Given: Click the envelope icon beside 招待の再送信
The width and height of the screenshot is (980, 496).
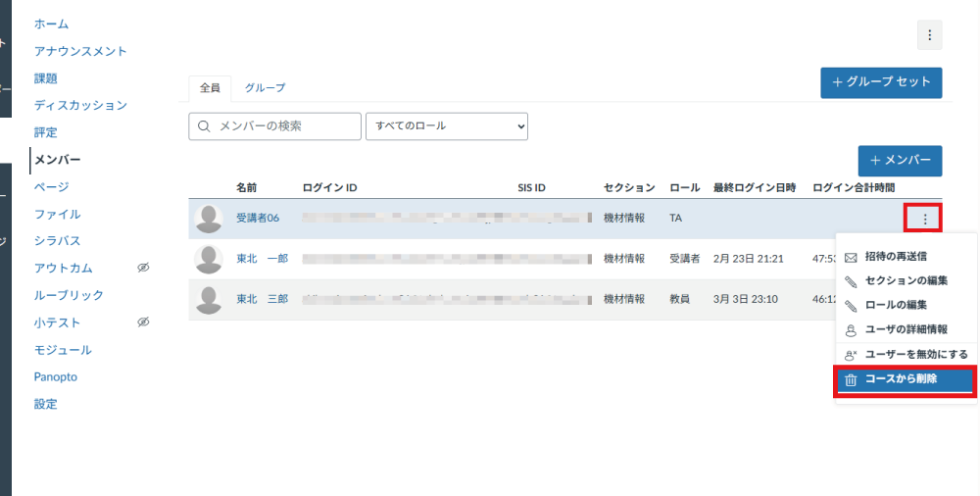Looking at the screenshot, I should point(851,257).
